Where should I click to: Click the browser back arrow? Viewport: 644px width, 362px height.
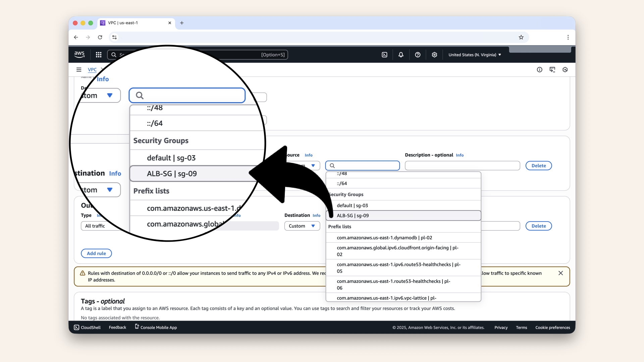point(76,37)
